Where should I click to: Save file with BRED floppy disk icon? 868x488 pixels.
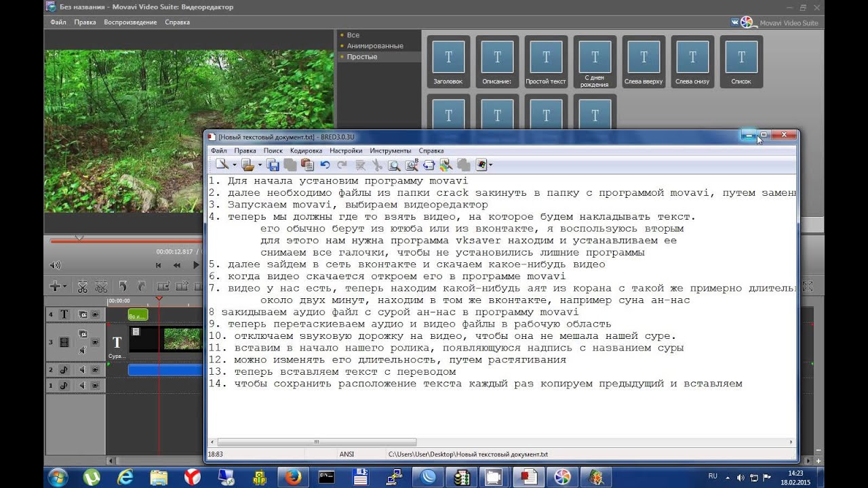[x=273, y=165]
